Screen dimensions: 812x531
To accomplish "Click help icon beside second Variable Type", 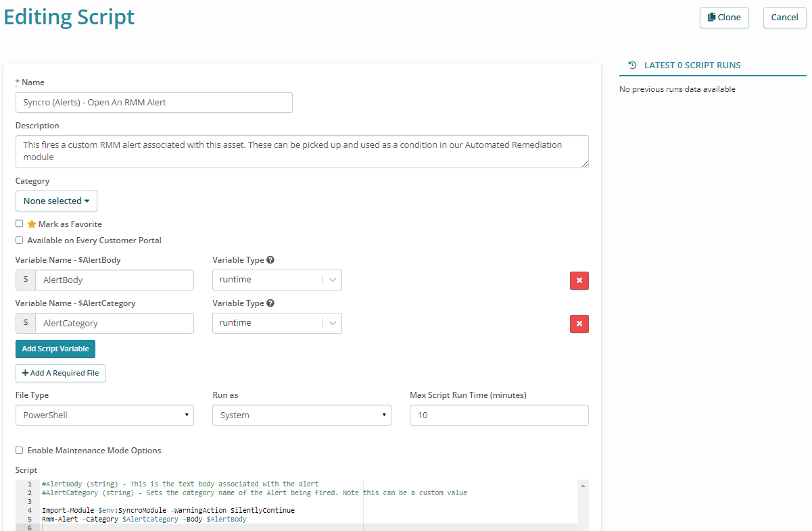I will click(x=270, y=303).
